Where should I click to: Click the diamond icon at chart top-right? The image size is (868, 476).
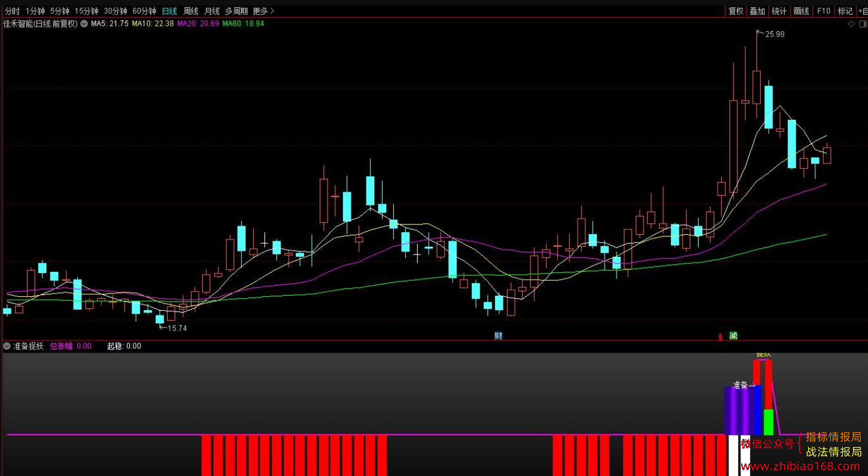coord(851,24)
